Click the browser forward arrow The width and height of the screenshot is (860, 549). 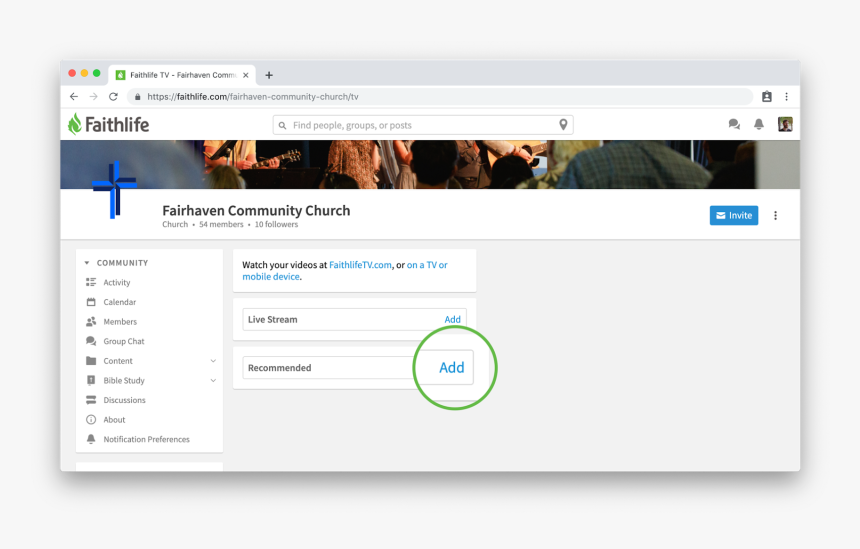[x=94, y=97]
